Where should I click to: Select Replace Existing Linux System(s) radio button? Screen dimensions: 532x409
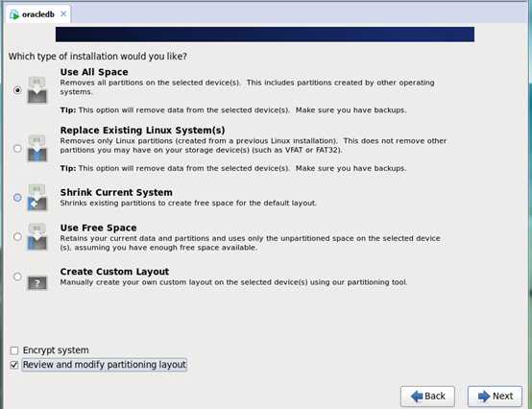pos(17,148)
